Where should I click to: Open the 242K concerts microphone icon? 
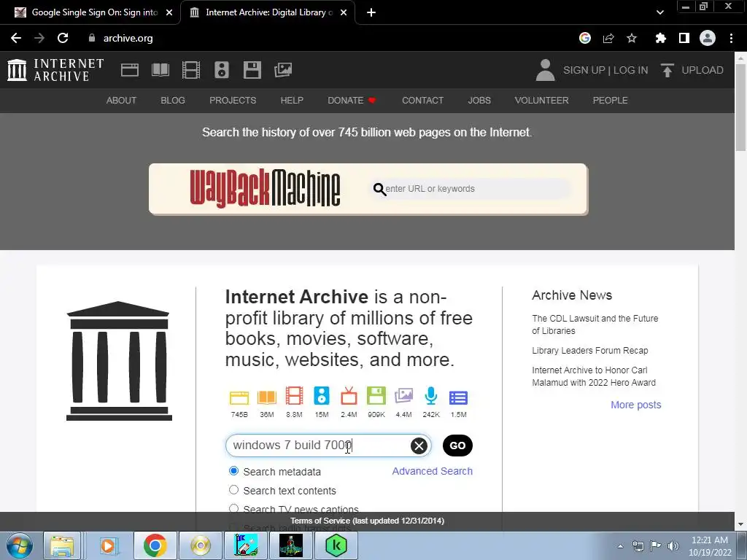point(431,396)
